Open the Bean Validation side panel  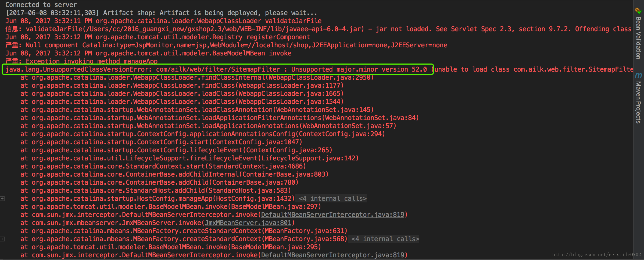pyautogui.click(x=638, y=38)
